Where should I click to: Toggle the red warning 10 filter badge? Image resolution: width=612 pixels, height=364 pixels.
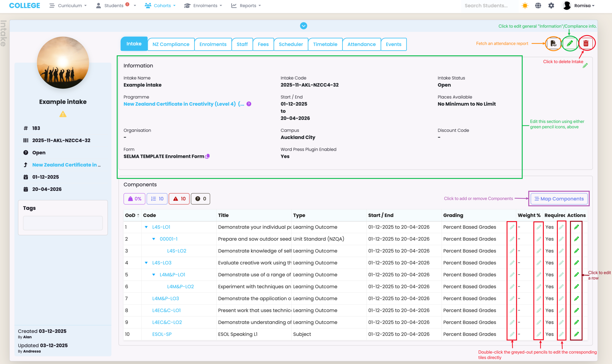[179, 199]
